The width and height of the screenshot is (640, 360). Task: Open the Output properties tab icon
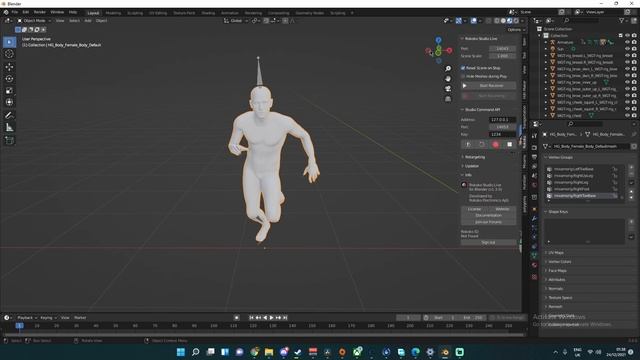(534, 157)
